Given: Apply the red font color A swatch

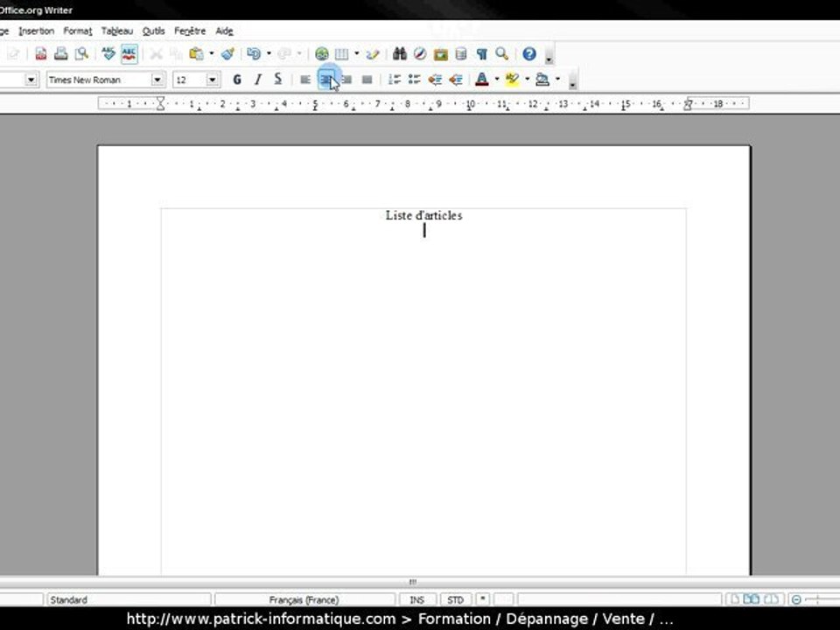Looking at the screenshot, I should (x=482, y=80).
